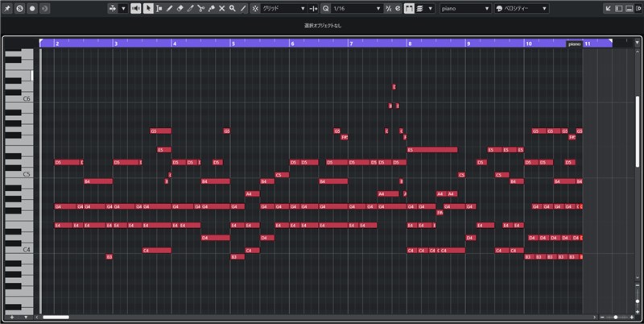Select the first A4 note after bar 5
Viewport: 644px width, 324px height.
tap(252, 193)
